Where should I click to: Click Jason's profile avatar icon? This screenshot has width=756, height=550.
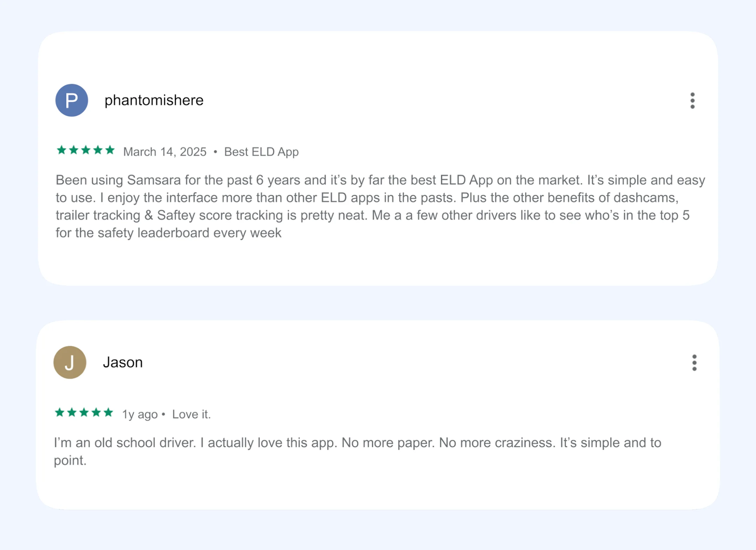(70, 363)
